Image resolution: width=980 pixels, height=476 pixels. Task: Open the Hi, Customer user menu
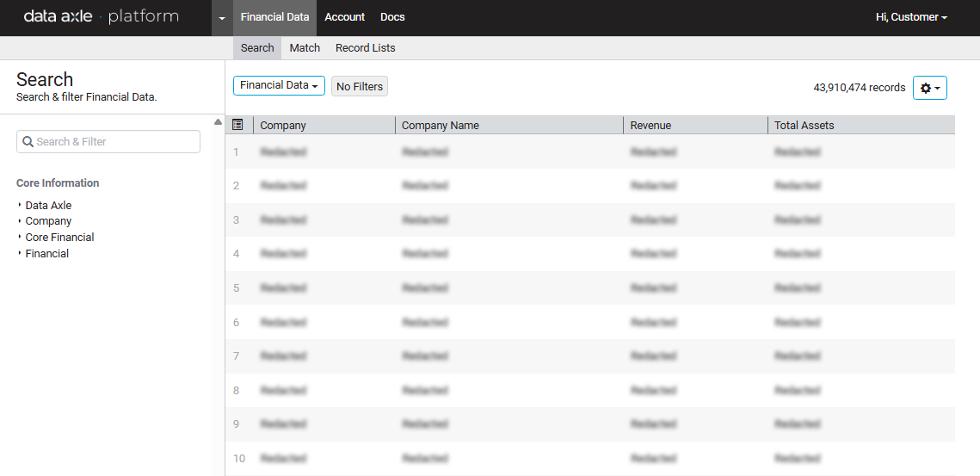point(911,17)
